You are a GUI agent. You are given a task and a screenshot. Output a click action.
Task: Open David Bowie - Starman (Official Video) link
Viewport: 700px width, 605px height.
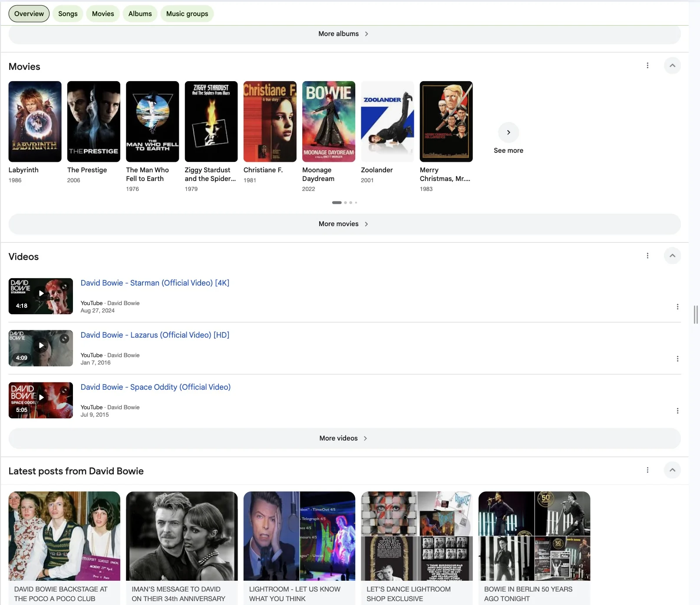[x=155, y=283]
